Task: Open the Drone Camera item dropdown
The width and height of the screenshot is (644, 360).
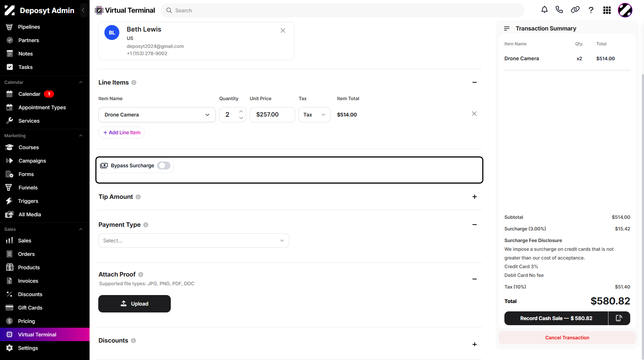Action: pyautogui.click(x=157, y=115)
